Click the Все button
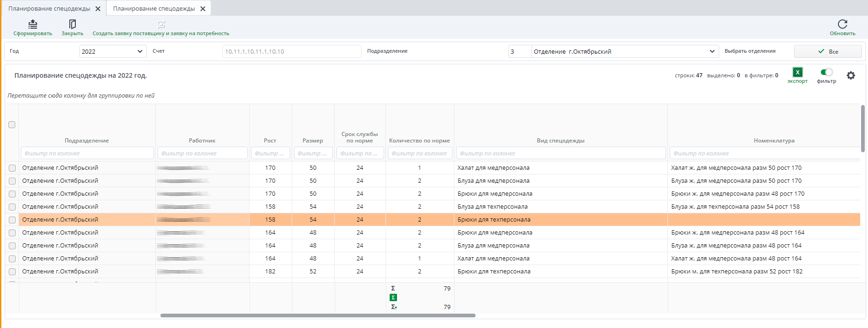The height and width of the screenshot is (328, 868). coord(827,51)
